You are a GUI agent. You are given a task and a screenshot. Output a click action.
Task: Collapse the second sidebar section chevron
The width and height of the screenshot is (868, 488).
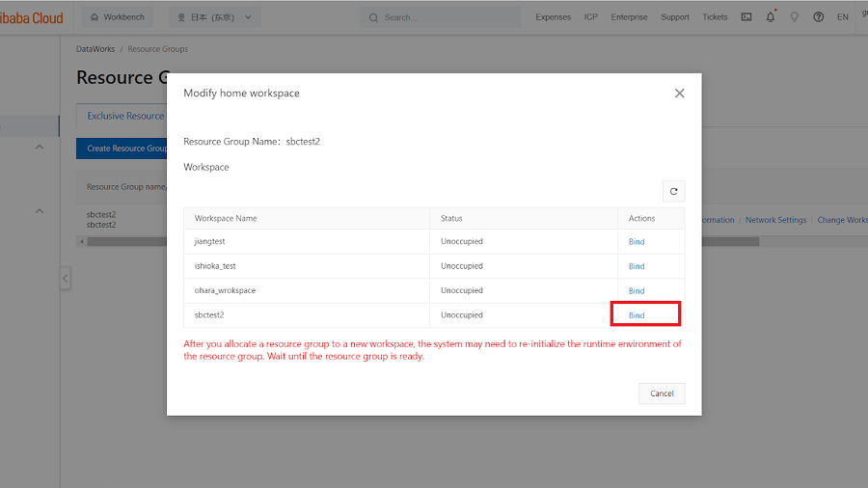click(41, 211)
